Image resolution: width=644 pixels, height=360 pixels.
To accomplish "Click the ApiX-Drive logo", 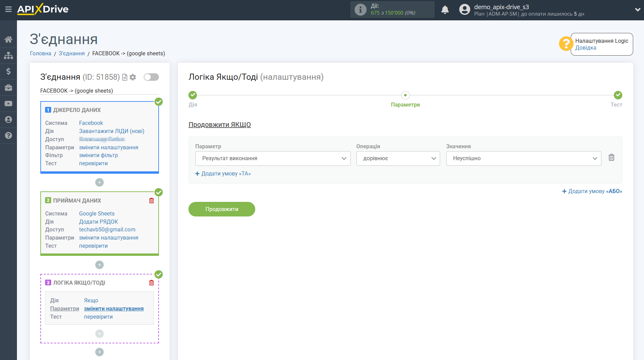I will tap(43, 9).
